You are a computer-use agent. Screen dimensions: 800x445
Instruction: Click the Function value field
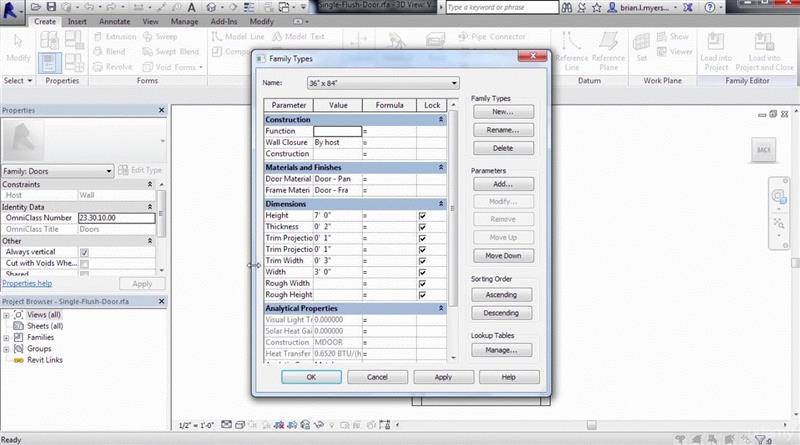337,131
